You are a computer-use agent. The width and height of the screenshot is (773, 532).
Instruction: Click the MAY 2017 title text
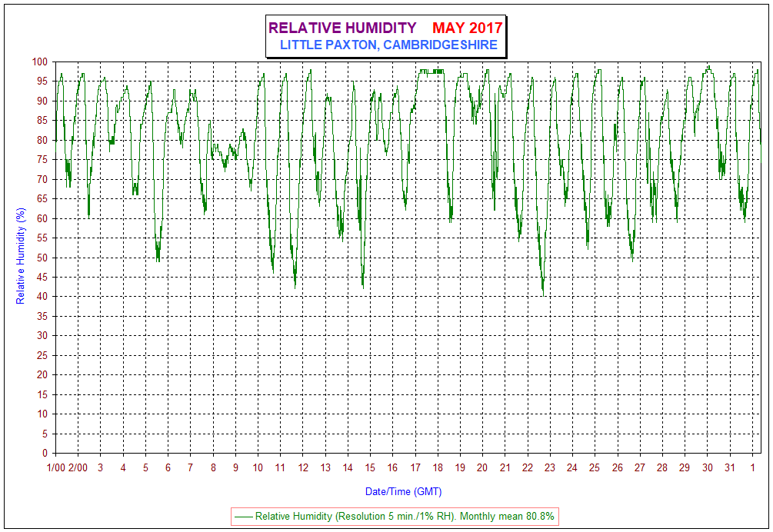click(x=468, y=28)
